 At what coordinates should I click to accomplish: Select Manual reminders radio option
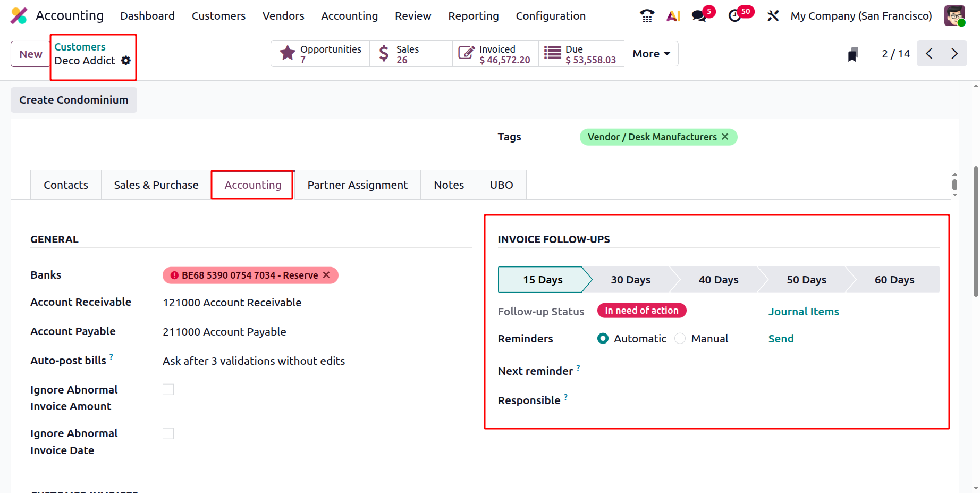680,339
